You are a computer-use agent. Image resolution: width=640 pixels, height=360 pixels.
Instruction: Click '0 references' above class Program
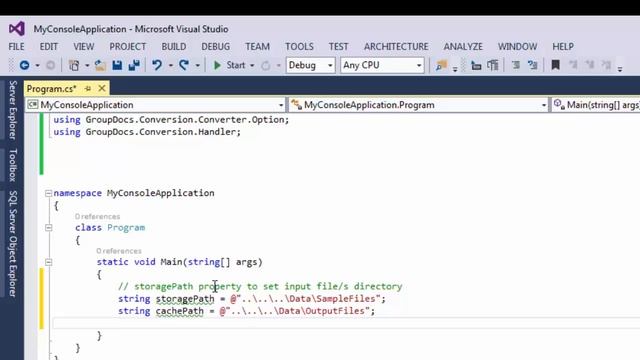[x=98, y=216]
